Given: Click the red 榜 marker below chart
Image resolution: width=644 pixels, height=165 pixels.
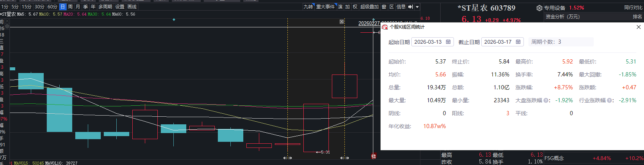Looking at the screenshot, I should pyautogui.click(x=373, y=156).
